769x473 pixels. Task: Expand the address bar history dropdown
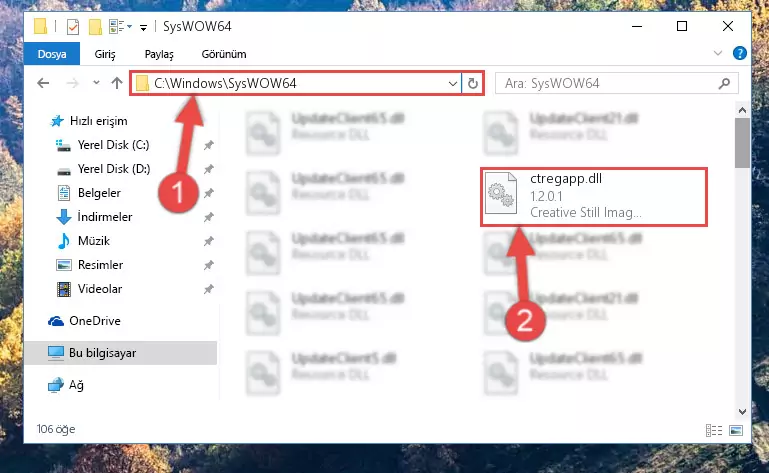click(453, 84)
